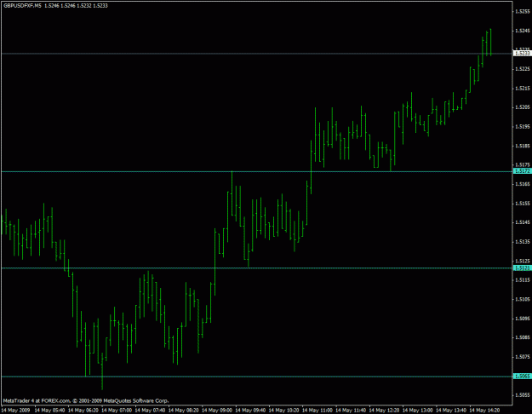
Task: Click the 14 May 08:20 time label
Action: [x=184, y=411]
